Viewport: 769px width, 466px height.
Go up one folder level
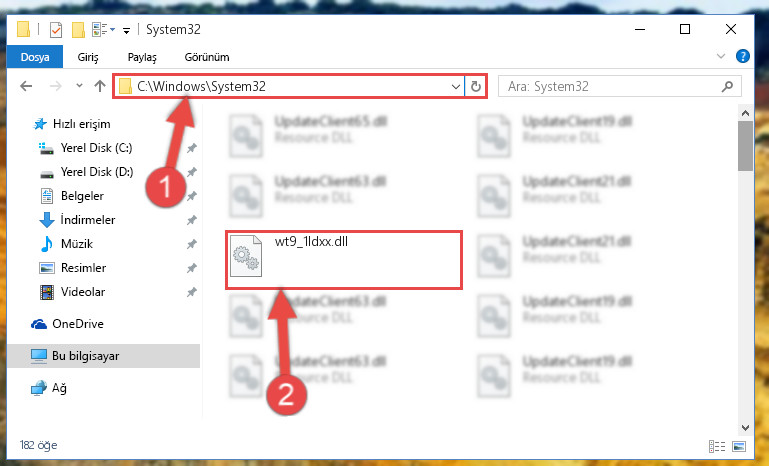[100, 86]
